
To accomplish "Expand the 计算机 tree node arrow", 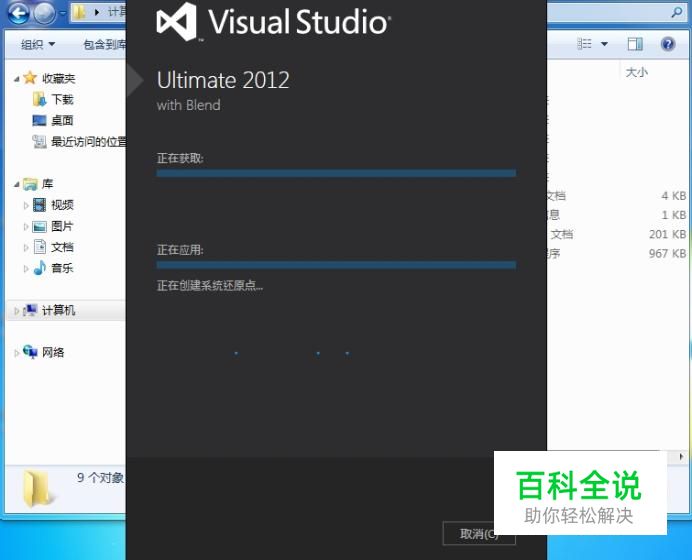I will [16, 311].
